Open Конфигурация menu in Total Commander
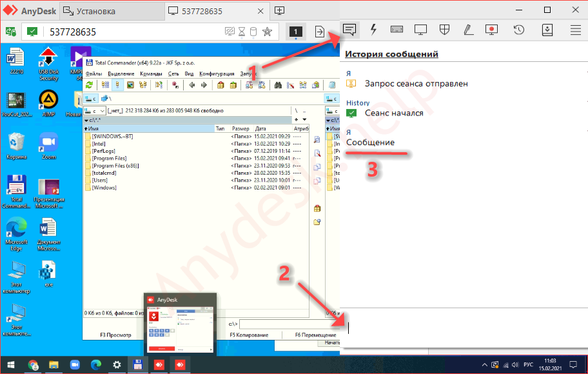This screenshot has height=374, width=588. [x=217, y=74]
